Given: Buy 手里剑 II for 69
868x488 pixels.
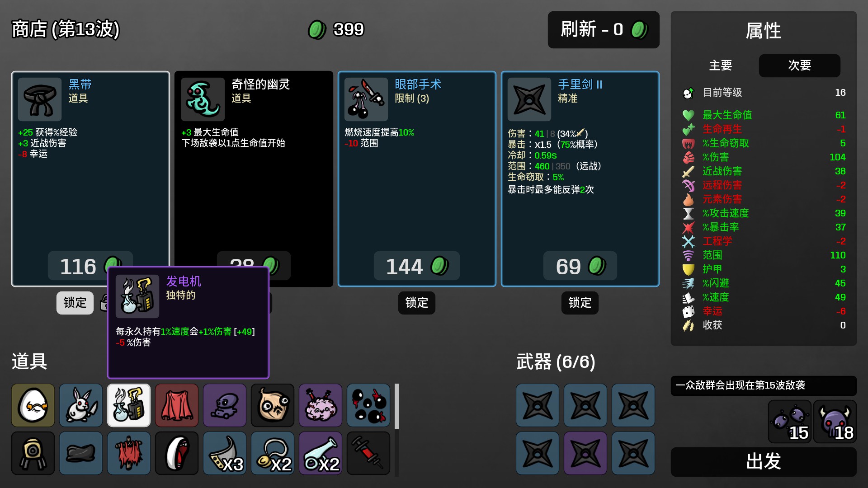Looking at the screenshot, I should [580, 266].
